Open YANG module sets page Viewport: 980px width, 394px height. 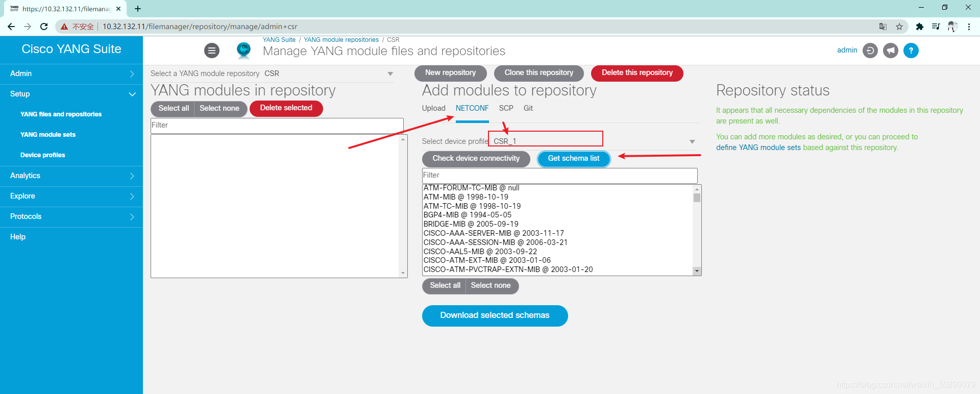(x=48, y=135)
